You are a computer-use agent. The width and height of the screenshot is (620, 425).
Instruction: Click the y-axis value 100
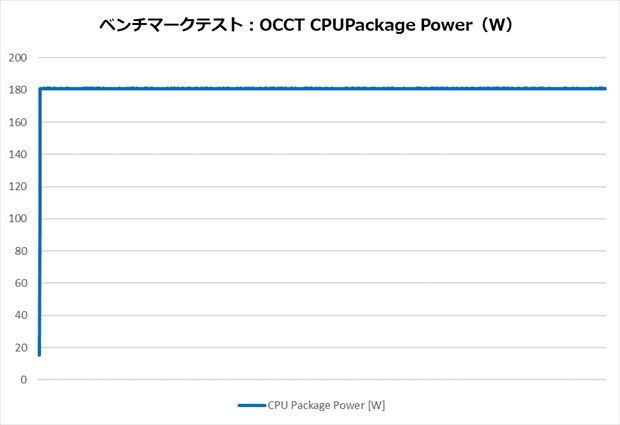(x=18, y=219)
